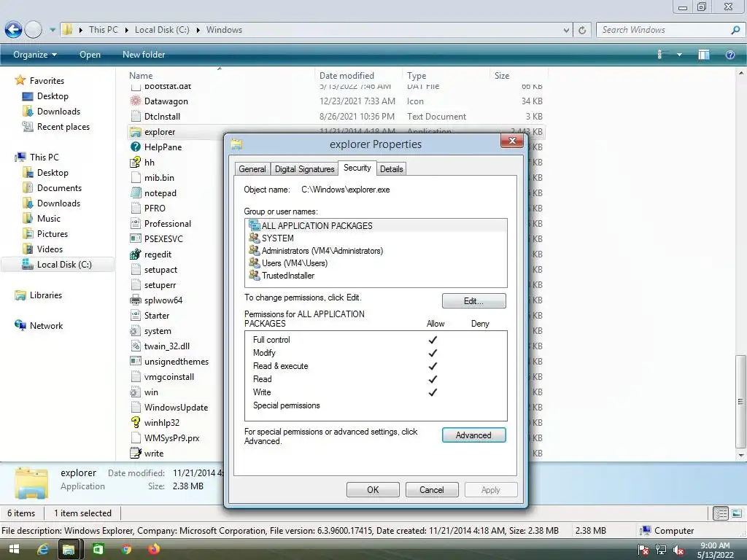The height and width of the screenshot is (560, 747).
Task: Switch to the Details tab
Action: tap(392, 169)
